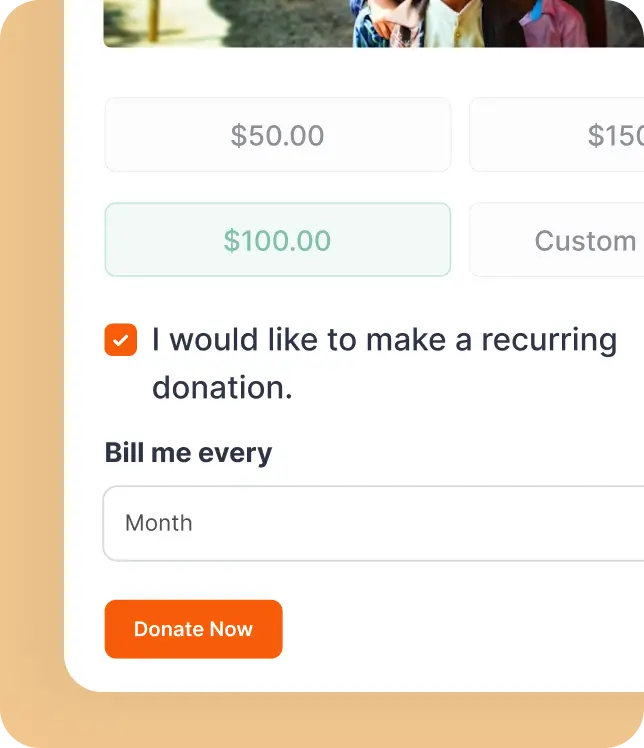The height and width of the screenshot is (748, 644).
Task: Select the $50.00 donation amount
Action: point(278,135)
